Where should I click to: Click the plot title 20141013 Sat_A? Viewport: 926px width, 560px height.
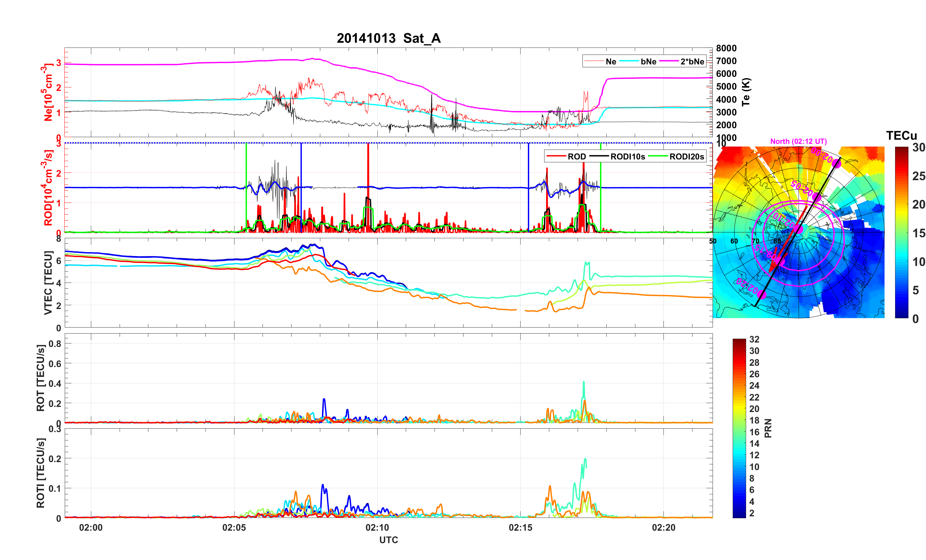tap(388, 38)
